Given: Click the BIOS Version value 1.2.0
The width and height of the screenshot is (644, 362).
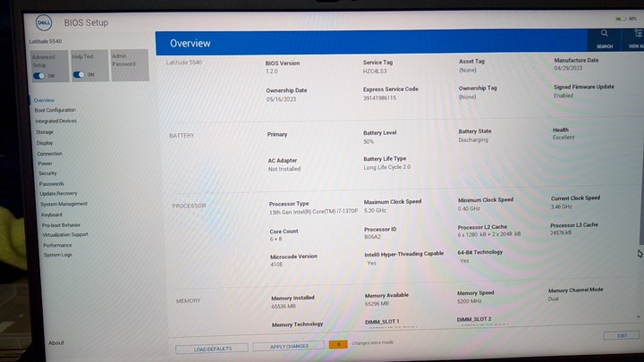Looking at the screenshot, I should [272, 72].
